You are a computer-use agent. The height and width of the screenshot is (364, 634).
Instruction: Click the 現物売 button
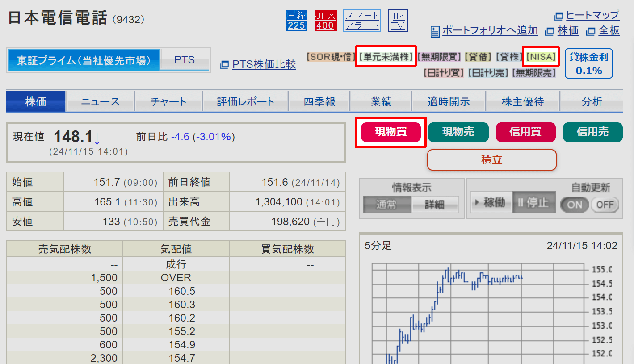click(x=458, y=132)
